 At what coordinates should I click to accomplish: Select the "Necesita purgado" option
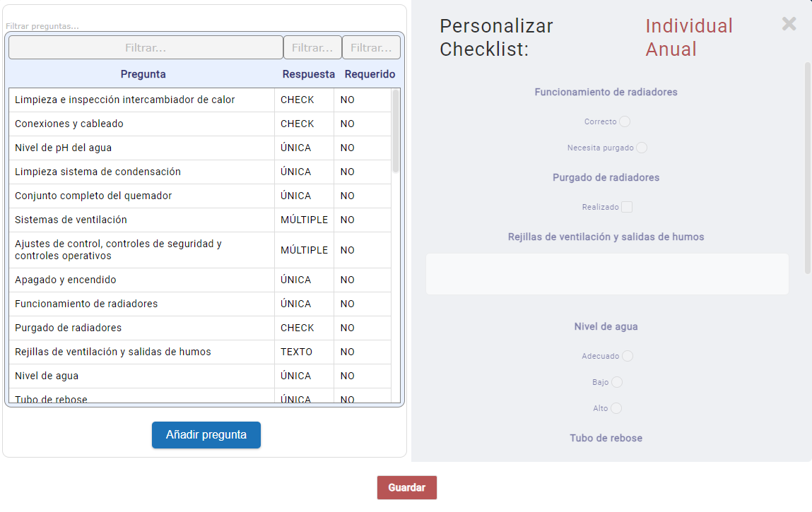coord(641,148)
